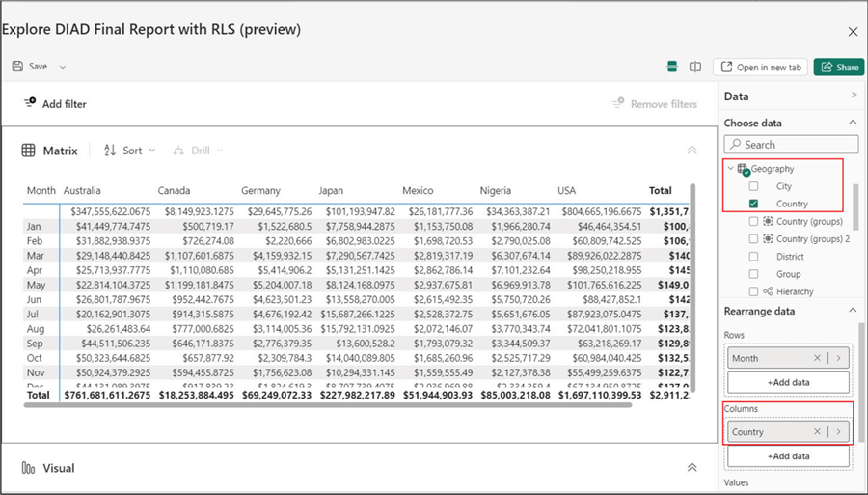The width and height of the screenshot is (868, 495).
Task: Remove Month field from Rows
Action: point(817,358)
